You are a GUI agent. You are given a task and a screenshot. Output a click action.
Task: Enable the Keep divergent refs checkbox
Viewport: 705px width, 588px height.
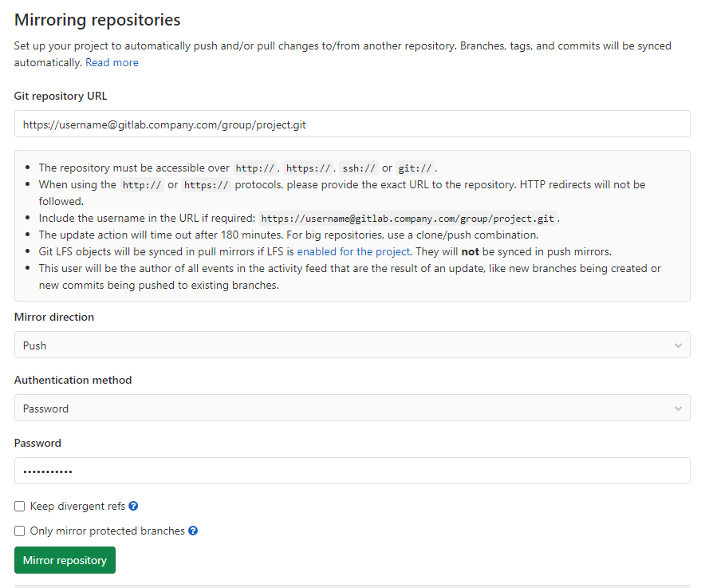tap(19, 506)
